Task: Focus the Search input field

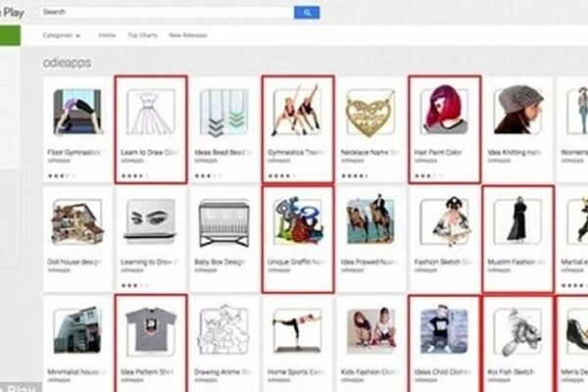Action: (x=168, y=13)
